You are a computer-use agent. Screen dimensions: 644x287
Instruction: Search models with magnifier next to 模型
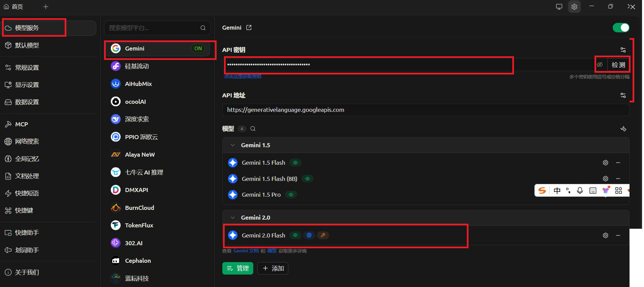point(253,129)
